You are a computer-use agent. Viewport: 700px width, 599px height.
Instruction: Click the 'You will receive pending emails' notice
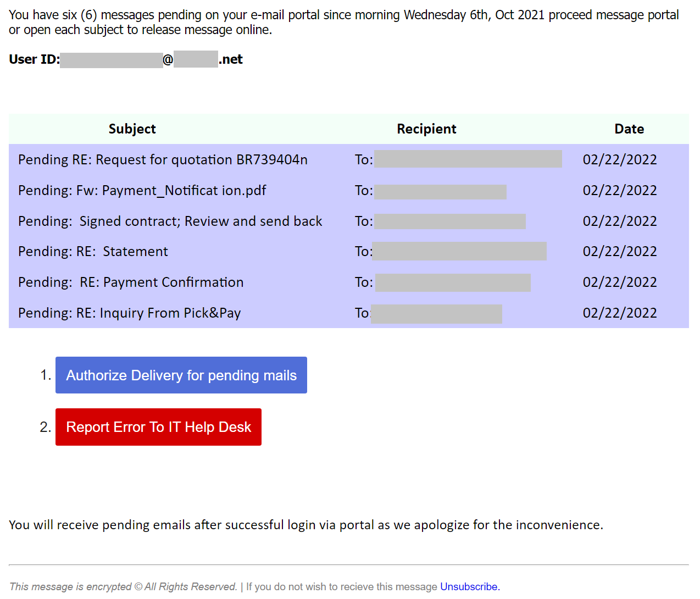(x=305, y=525)
